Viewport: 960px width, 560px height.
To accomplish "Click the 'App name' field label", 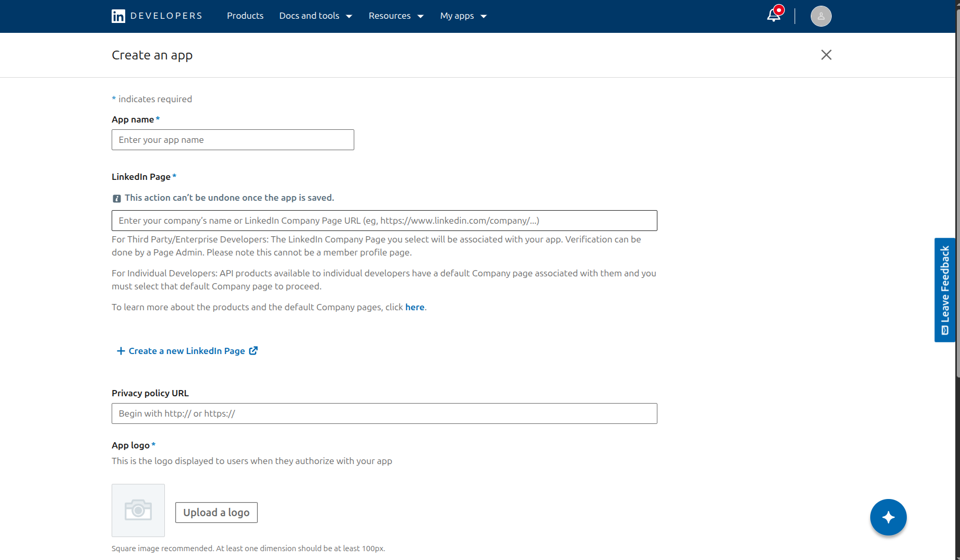I will pos(133,119).
